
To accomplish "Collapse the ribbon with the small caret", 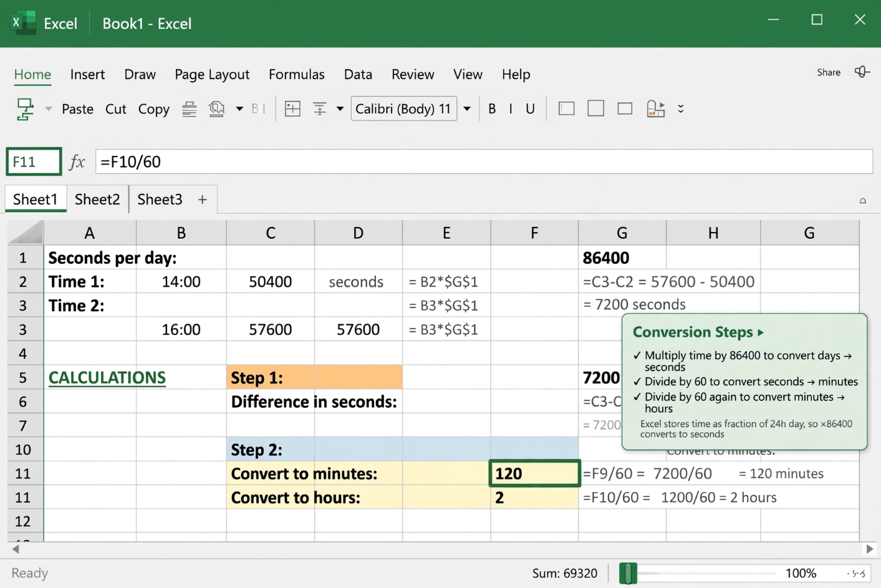I will tap(863, 201).
